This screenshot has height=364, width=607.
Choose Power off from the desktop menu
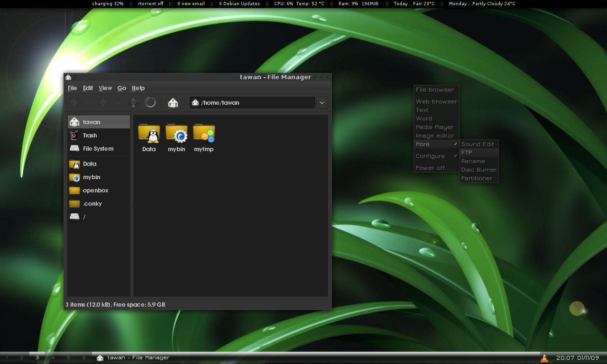(436, 168)
